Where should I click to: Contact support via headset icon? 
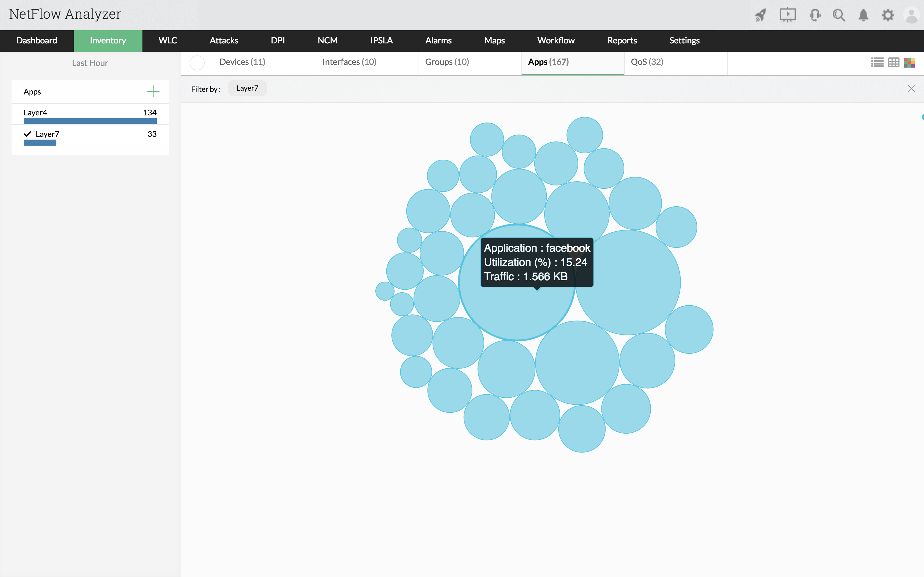coord(815,15)
